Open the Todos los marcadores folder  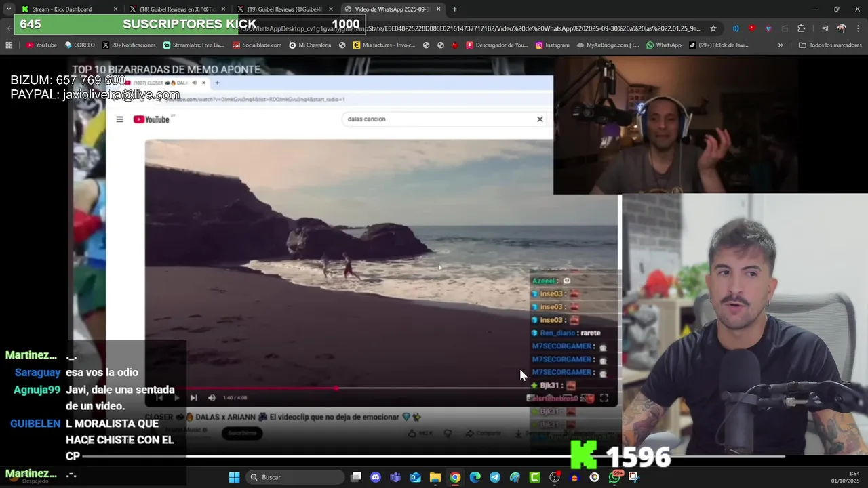pyautogui.click(x=830, y=45)
